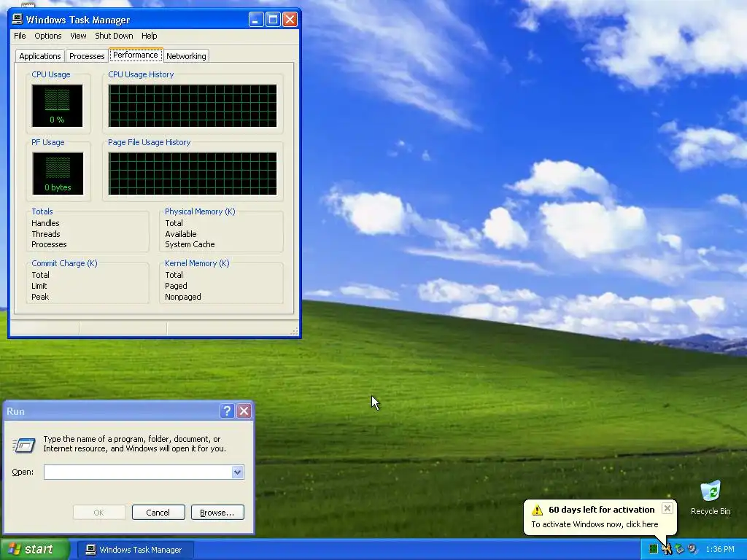Click the yellow warning icon in activation balloon
This screenshot has height=560, width=747.
538,510
